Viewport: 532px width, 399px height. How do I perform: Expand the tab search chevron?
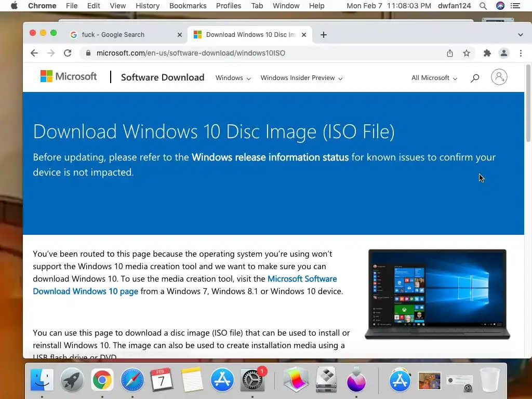coord(521,35)
